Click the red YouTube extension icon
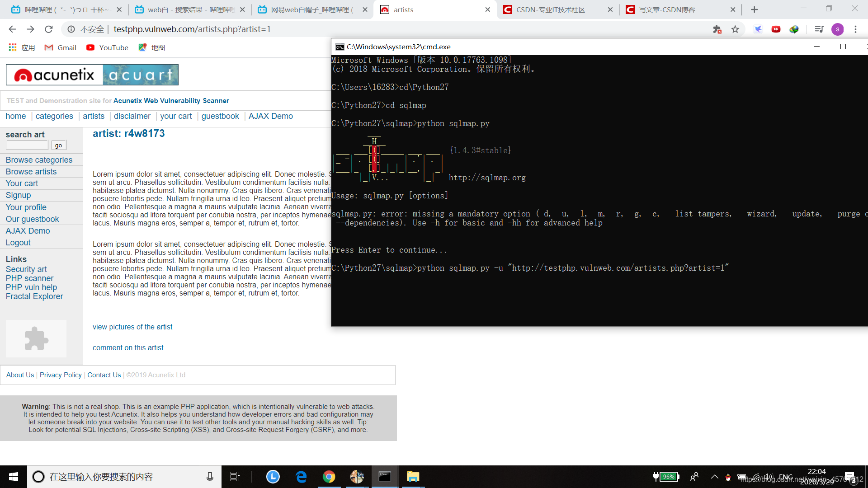 pos(776,29)
